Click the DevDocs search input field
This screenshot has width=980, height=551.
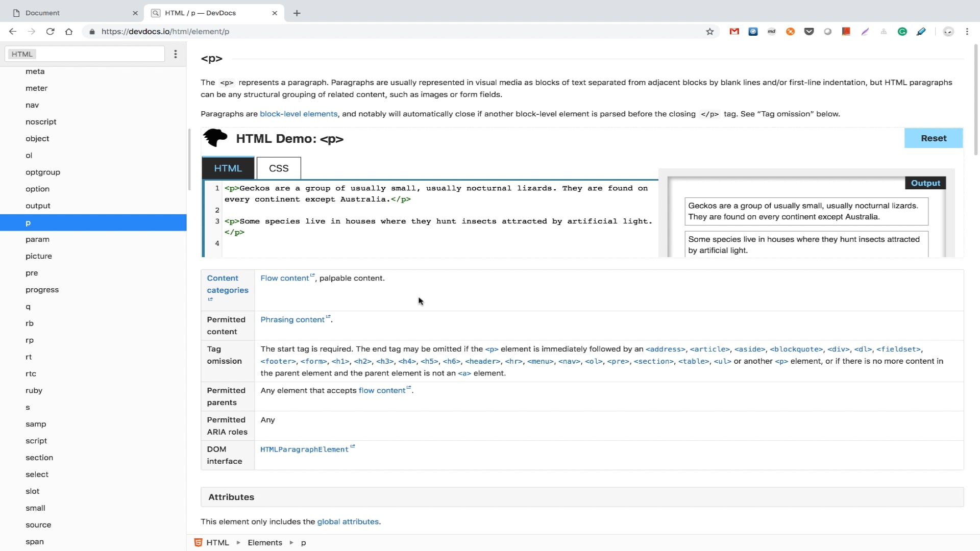(x=100, y=54)
